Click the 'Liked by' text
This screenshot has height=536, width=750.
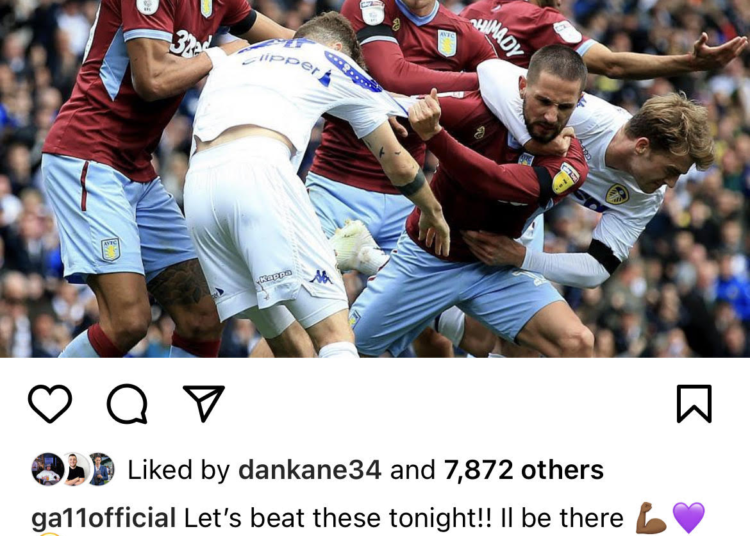[x=179, y=470]
